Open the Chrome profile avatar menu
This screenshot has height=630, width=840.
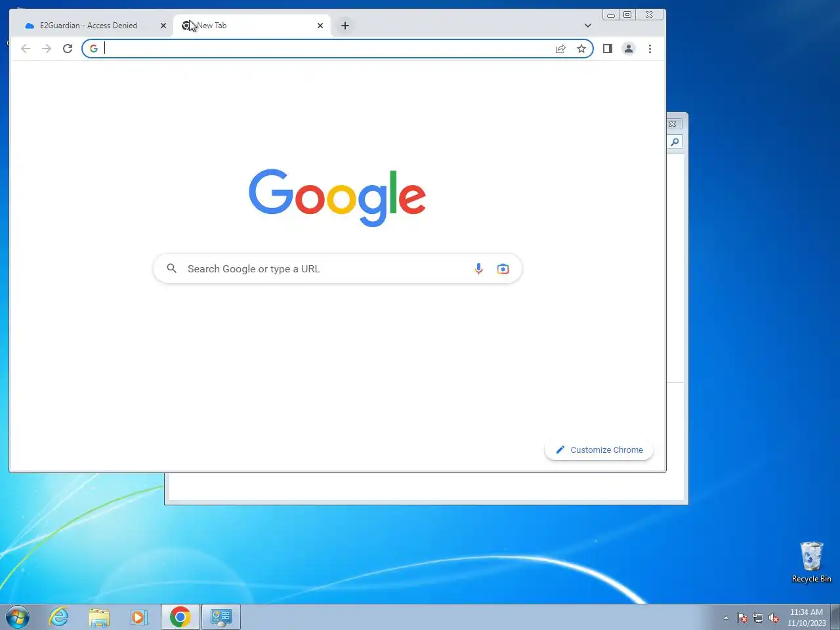(629, 49)
